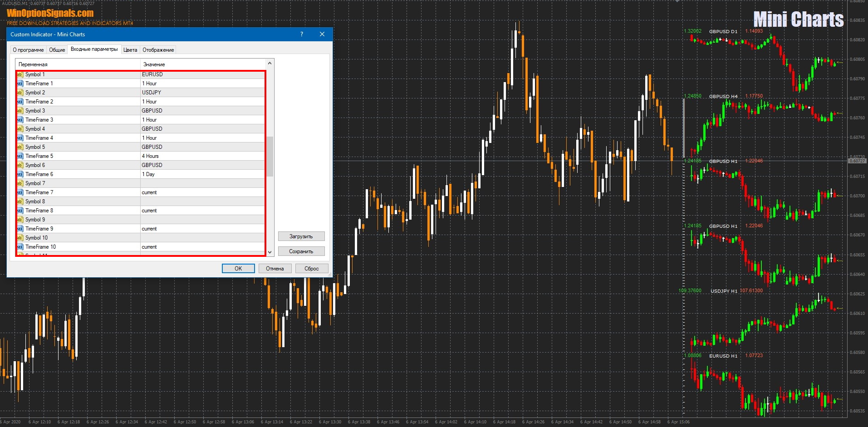Click the Загрузить button

click(301, 236)
